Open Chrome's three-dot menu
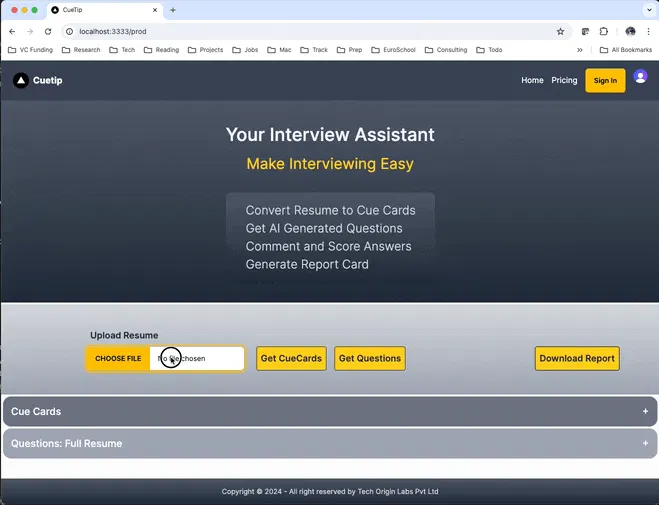 648,32
